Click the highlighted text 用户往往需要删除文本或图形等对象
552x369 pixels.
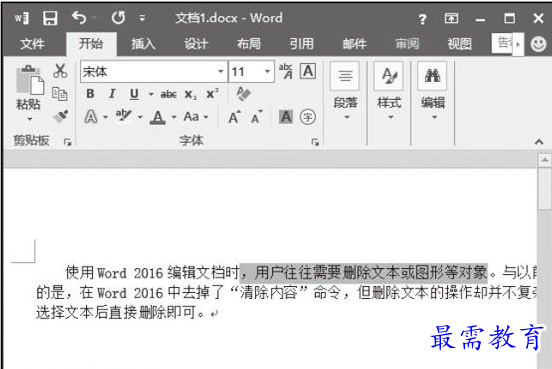[x=371, y=273]
